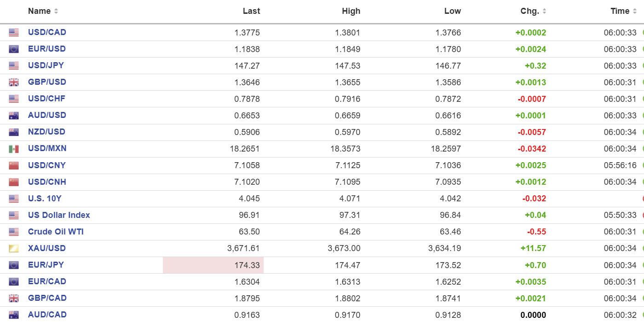This screenshot has width=644, height=322.
Task: Click XAU/USD change value +11.57
Action: 534,248
